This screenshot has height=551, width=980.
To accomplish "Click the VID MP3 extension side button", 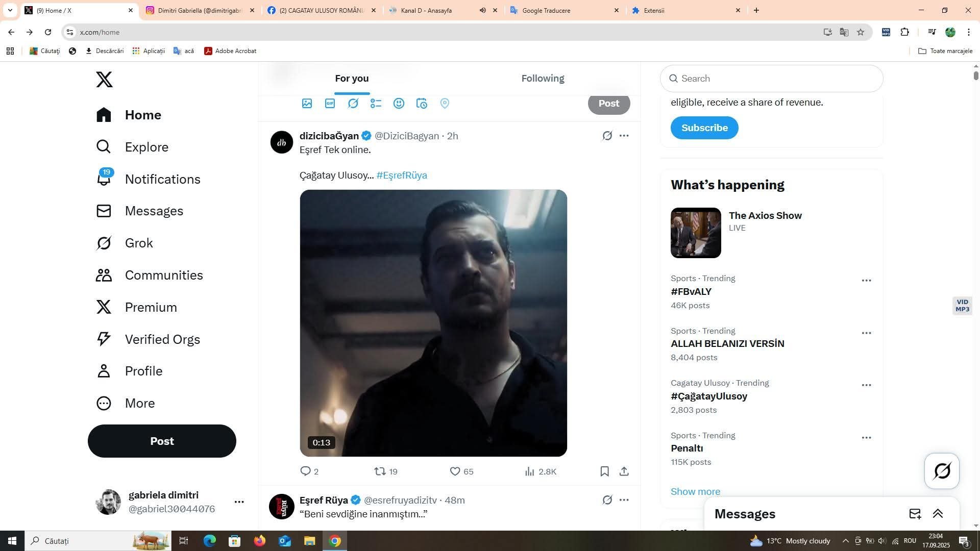I will pos(962,306).
